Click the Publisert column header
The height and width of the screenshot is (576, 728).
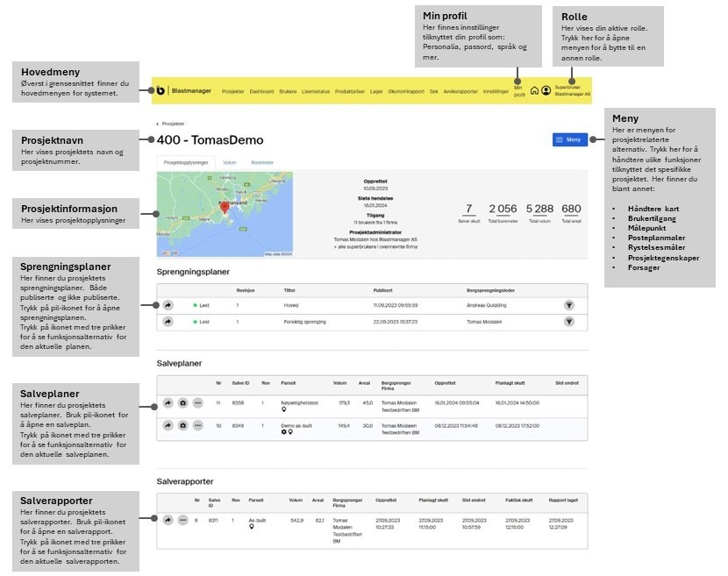pos(383,290)
